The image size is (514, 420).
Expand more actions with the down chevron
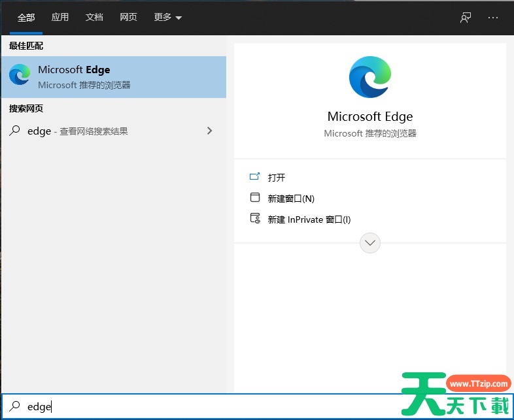point(370,243)
